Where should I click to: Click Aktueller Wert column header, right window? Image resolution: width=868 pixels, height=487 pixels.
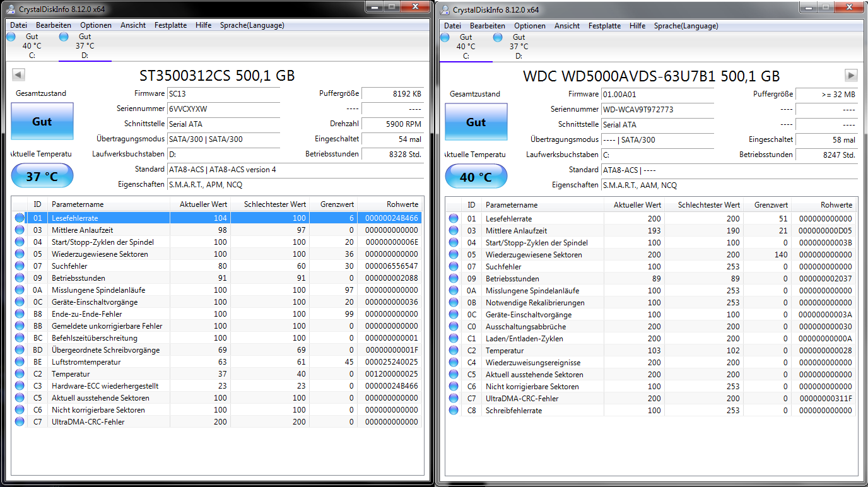(634, 205)
